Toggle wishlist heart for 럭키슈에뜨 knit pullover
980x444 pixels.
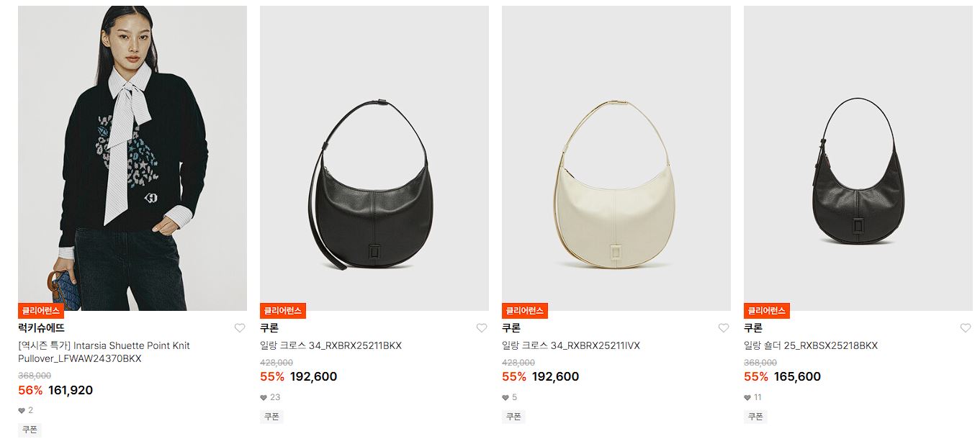[x=240, y=328]
